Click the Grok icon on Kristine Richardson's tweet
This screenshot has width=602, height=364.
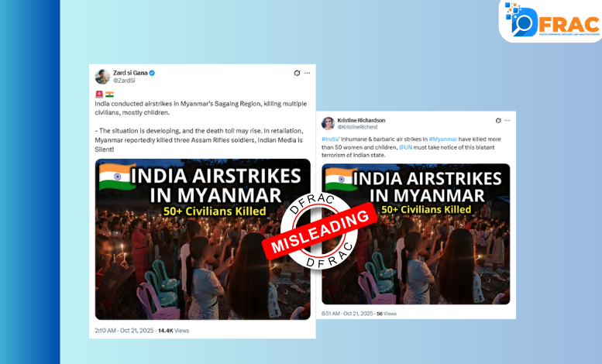tap(498, 121)
